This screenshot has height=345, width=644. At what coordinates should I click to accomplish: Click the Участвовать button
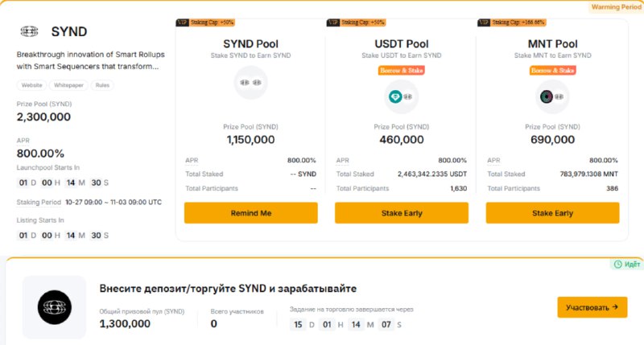point(592,307)
